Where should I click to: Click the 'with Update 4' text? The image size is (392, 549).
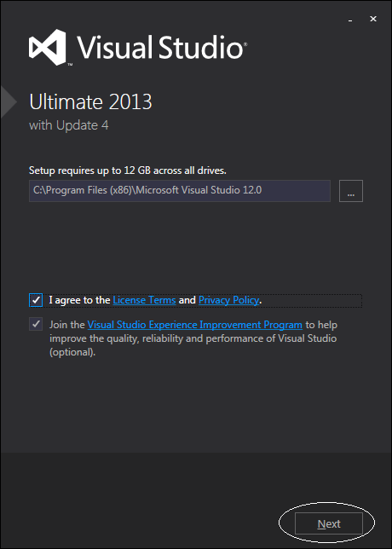click(68, 125)
